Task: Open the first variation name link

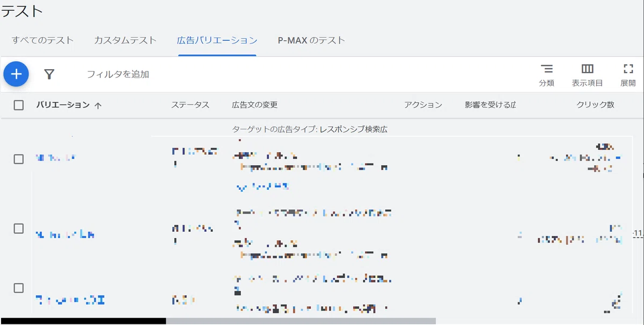Action: (55, 158)
